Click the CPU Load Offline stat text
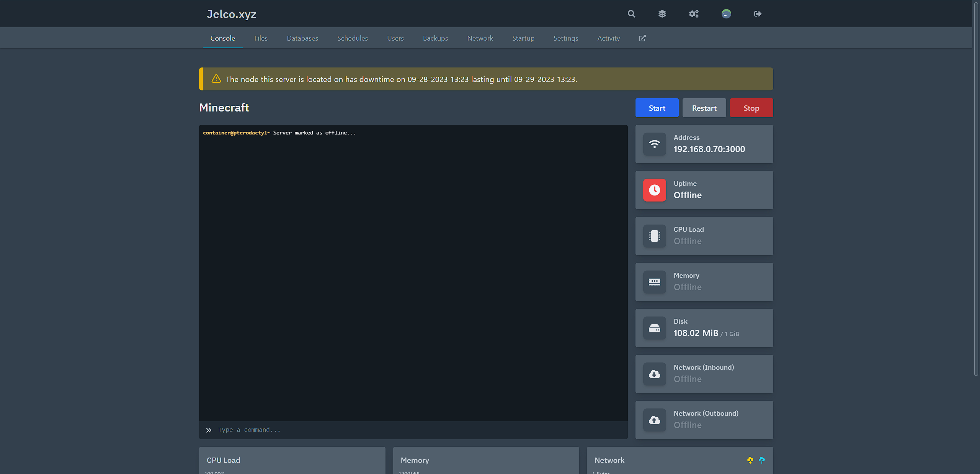The height and width of the screenshot is (474, 980). (x=688, y=241)
